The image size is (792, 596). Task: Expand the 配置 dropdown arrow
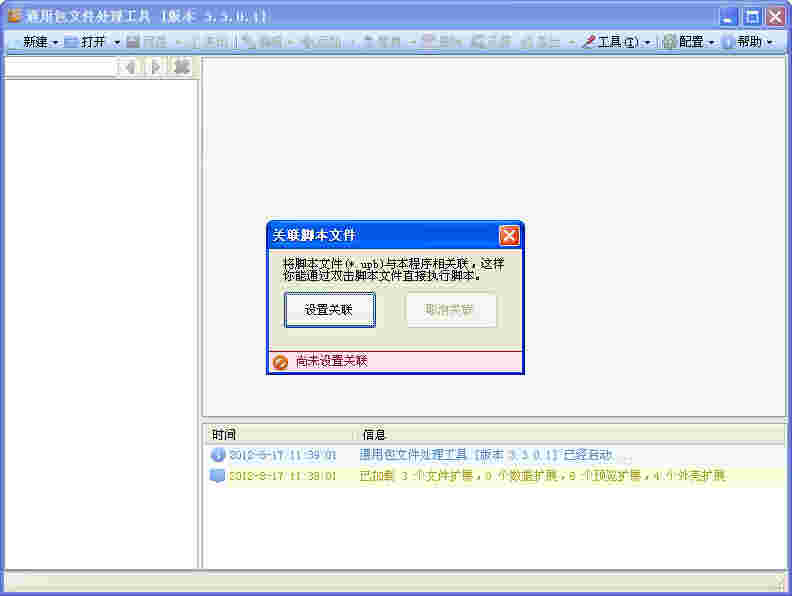click(711, 42)
